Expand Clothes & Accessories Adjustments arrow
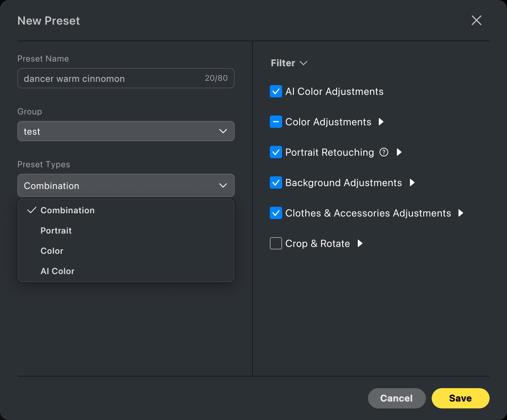This screenshot has width=507, height=420. tap(461, 213)
